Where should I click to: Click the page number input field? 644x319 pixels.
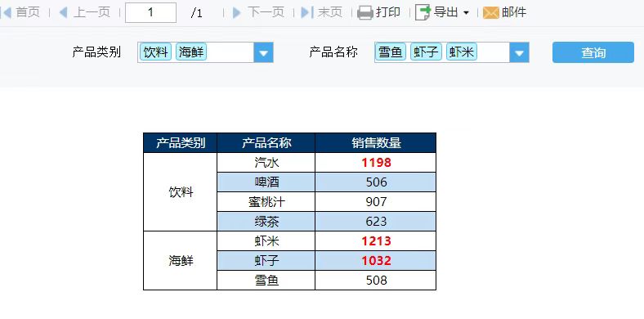(x=150, y=12)
